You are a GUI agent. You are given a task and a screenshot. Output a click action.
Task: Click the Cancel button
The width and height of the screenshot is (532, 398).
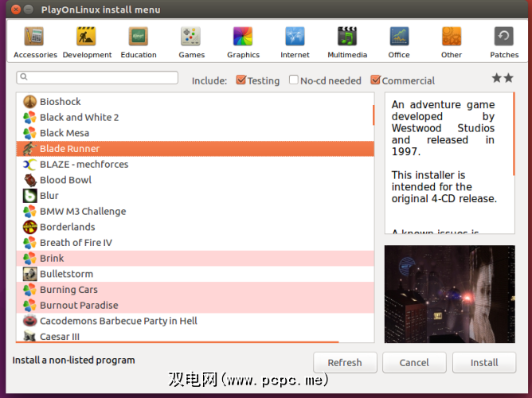pyautogui.click(x=414, y=362)
